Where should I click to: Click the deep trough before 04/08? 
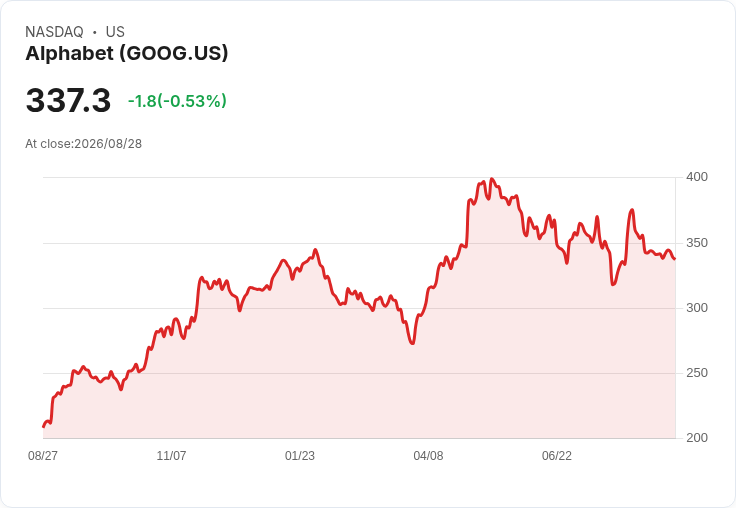(x=412, y=343)
